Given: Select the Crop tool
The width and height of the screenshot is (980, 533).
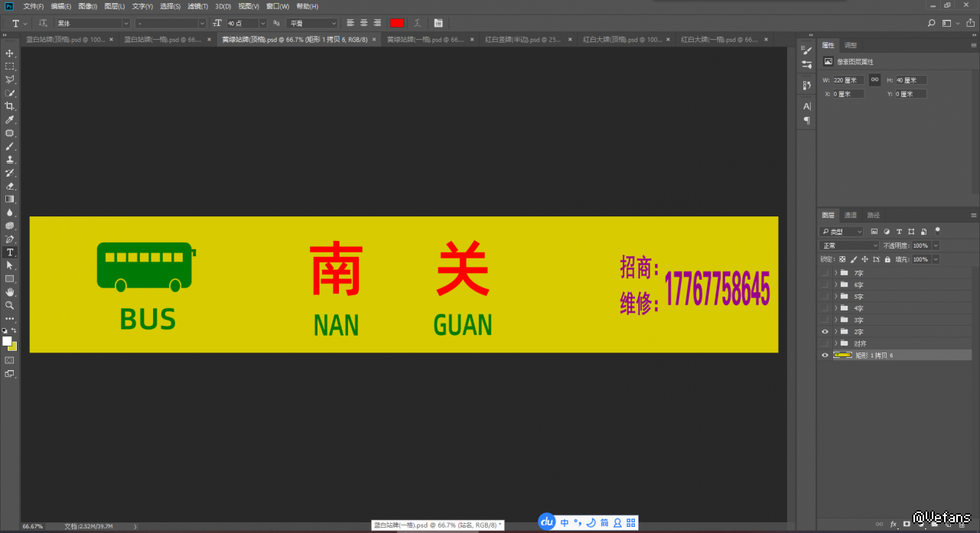Looking at the screenshot, I should coord(10,106).
